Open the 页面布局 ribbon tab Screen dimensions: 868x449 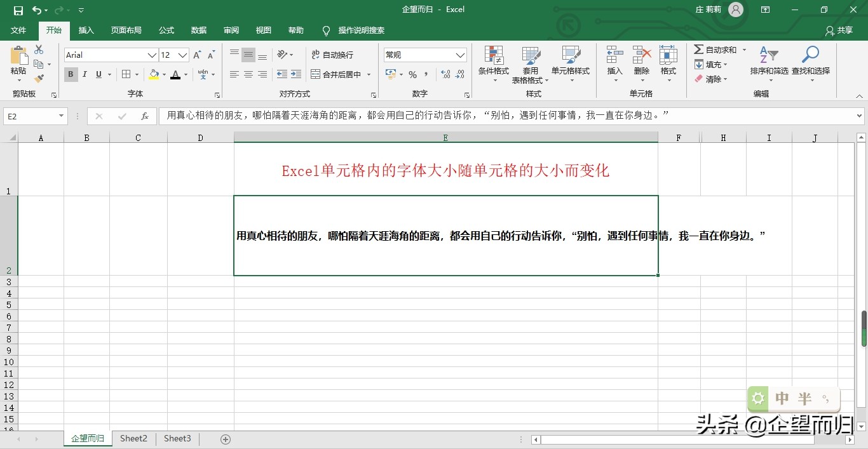click(x=126, y=30)
